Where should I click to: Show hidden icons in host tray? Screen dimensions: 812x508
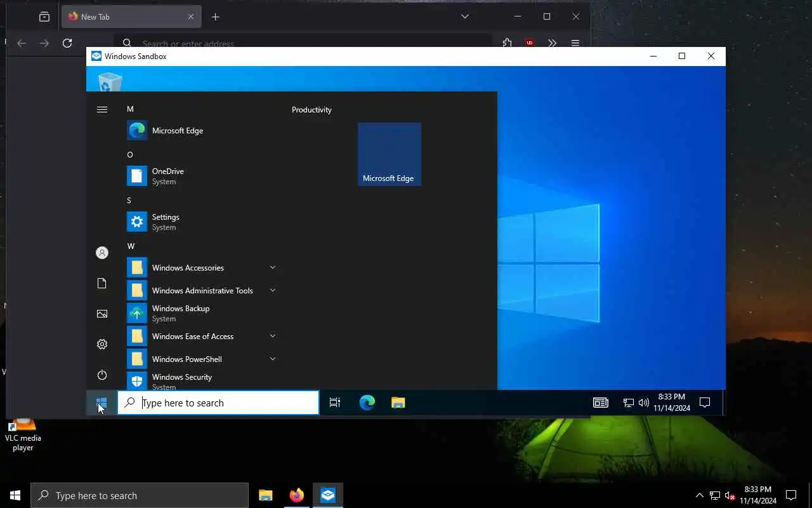coord(700,495)
